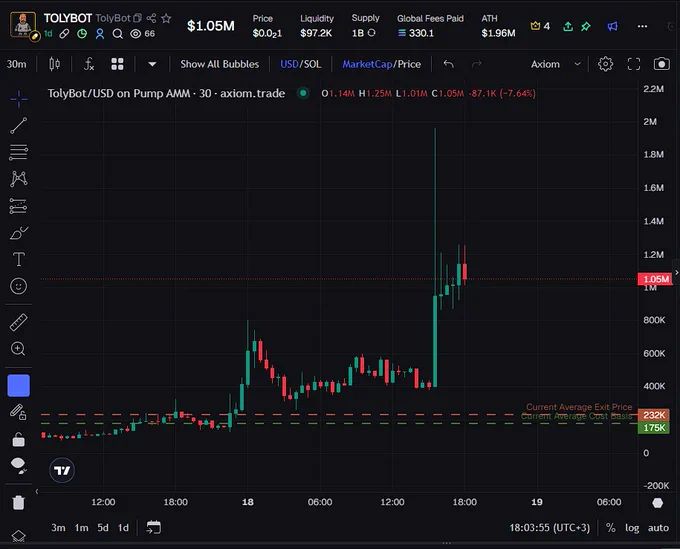Select the 5d date range
The width and height of the screenshot is (680, 549).
coord(103,528)
